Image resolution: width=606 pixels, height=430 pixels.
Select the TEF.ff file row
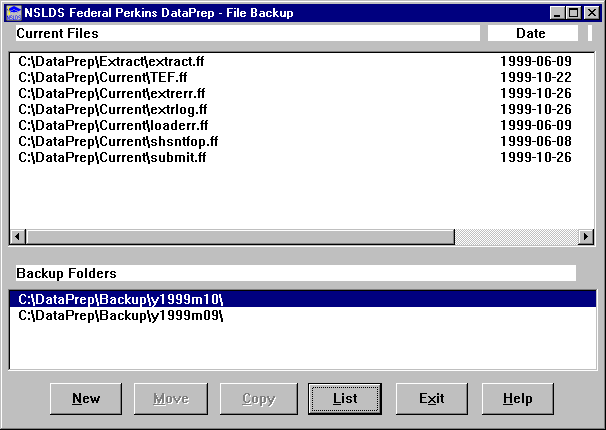pyautogui.click(x=302, y=77)
